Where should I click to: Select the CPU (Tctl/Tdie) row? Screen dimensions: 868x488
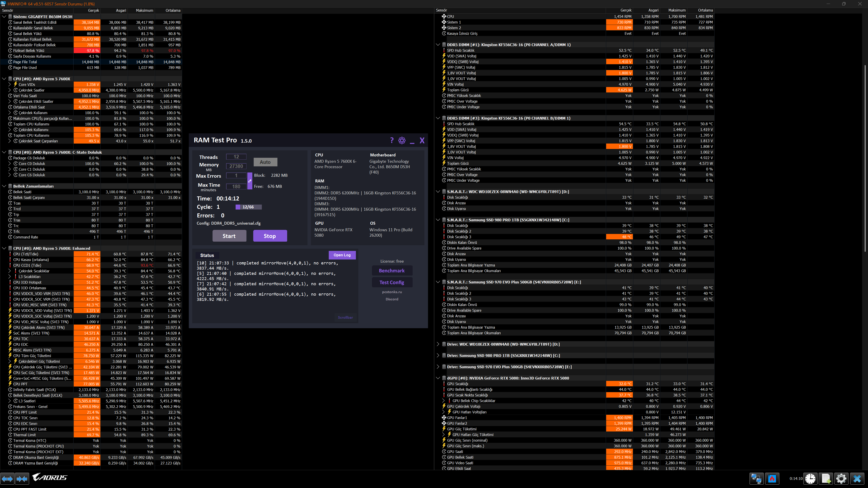click(91, 254)
